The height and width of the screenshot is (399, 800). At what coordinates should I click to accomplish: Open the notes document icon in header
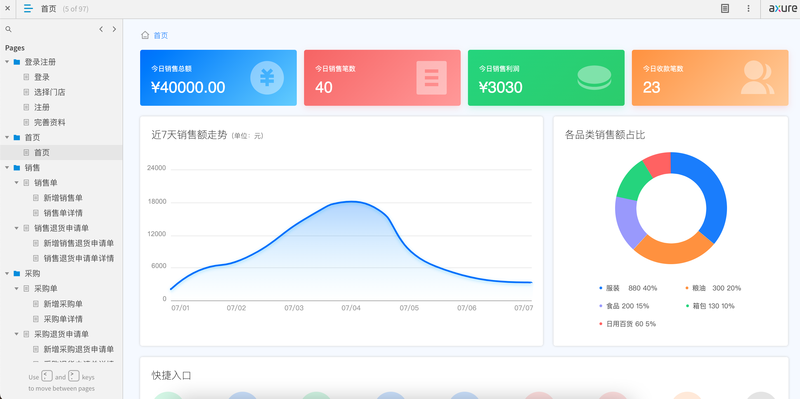click(x=724, y=8)
